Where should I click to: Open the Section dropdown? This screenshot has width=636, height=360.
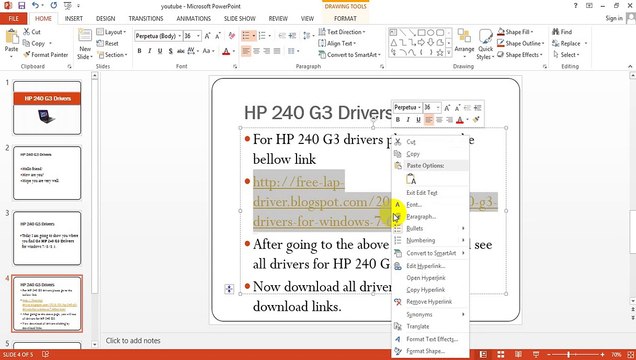(x=112, y=54)
